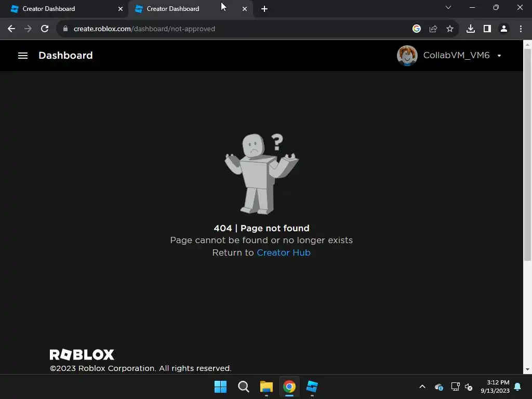Open File Explorer from taskbar
The height and width of the screenshot is (399, 532).
coord(267,387)
